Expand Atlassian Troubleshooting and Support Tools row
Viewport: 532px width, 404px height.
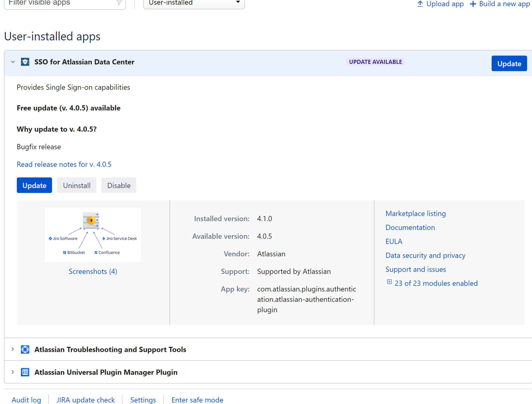pos(13,349)
